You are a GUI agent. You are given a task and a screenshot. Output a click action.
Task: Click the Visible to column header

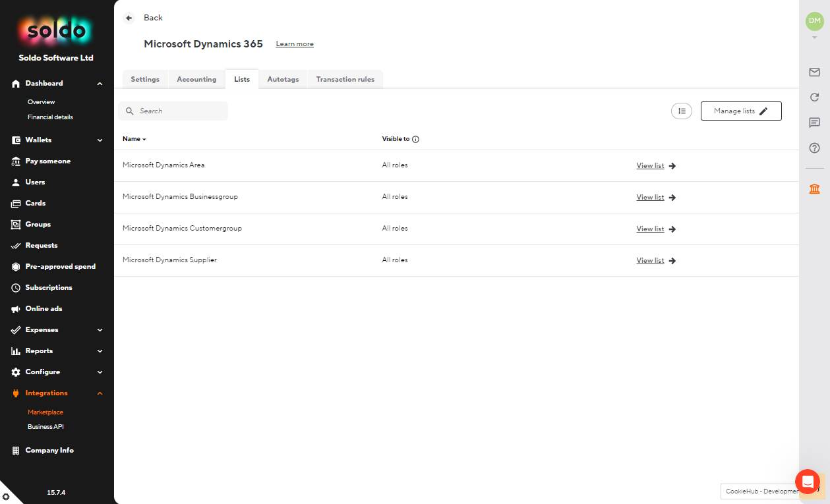tap(396, 139)
